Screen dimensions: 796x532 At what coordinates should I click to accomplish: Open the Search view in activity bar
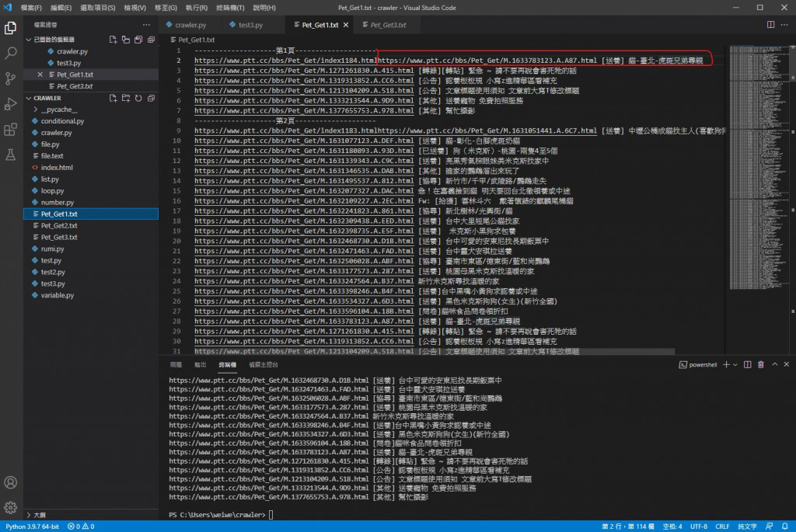[x=11, y=53]
